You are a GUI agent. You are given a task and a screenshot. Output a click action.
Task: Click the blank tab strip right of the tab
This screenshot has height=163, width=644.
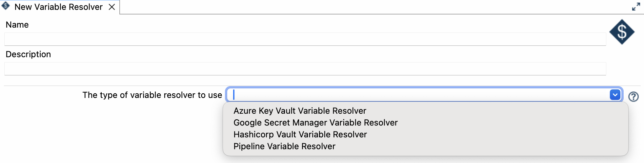(x=361, y=7)
